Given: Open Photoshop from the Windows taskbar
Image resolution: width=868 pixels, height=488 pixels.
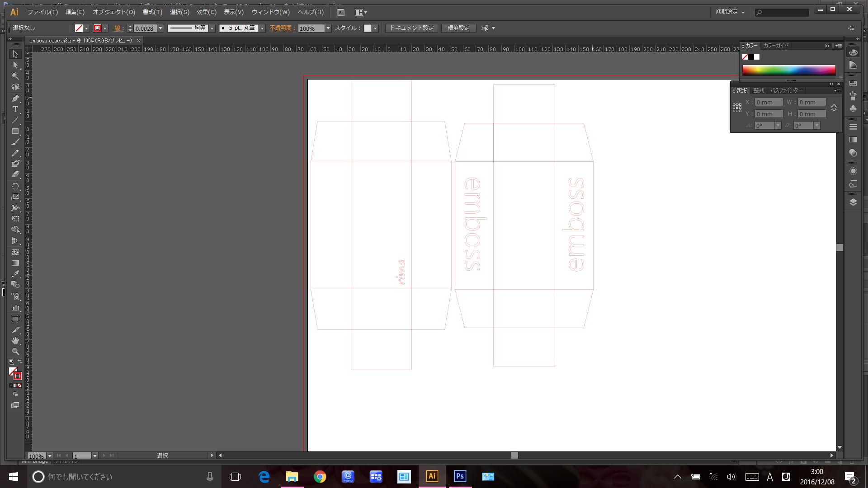Looking at the screenshot, I should (460, 476).
